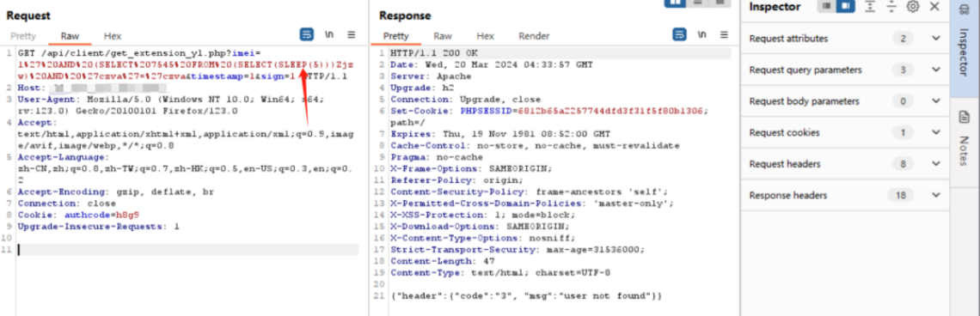Close the Inspector panel
This screenshot has height=316, width=980.
(x=934, y=6)
